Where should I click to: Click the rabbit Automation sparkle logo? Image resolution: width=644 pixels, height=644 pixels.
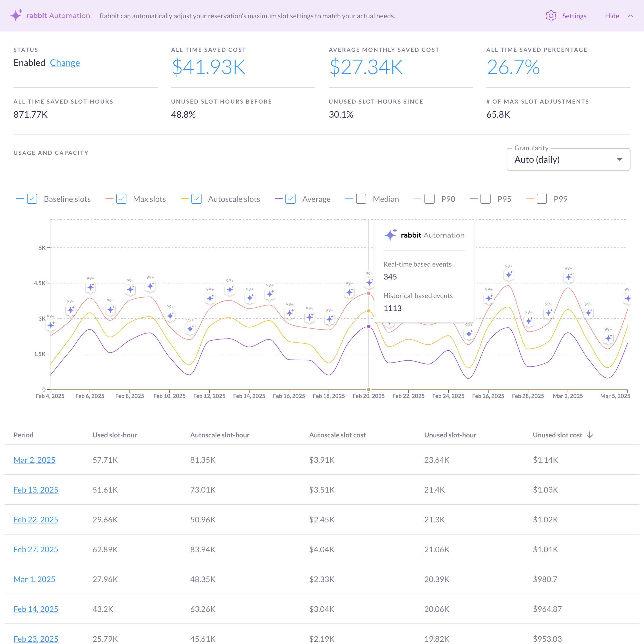point(17,15)
